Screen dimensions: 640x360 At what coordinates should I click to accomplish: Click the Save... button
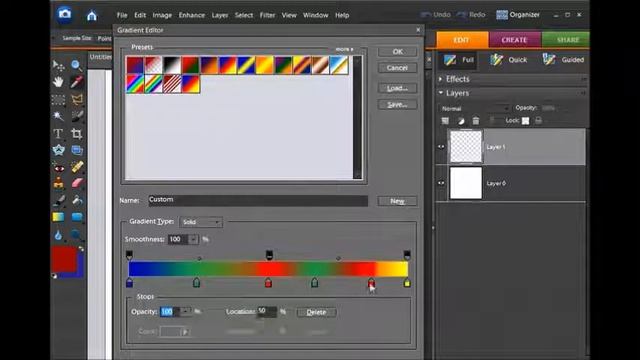tap(397, 104)
